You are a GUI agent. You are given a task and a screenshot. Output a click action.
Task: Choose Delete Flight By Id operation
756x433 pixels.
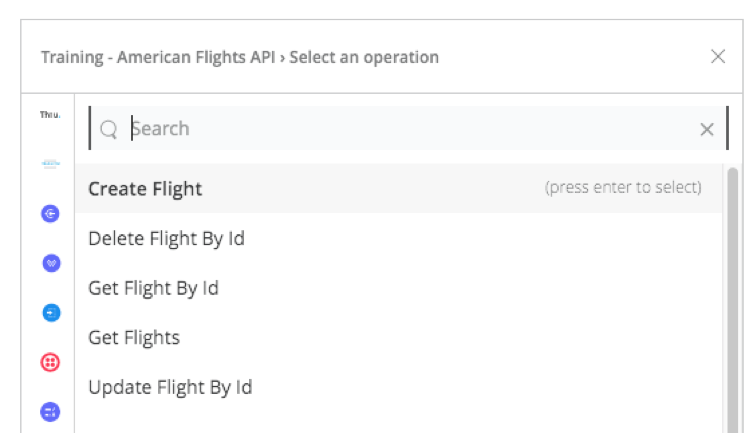pyautogui.click(x=398, y=238)
